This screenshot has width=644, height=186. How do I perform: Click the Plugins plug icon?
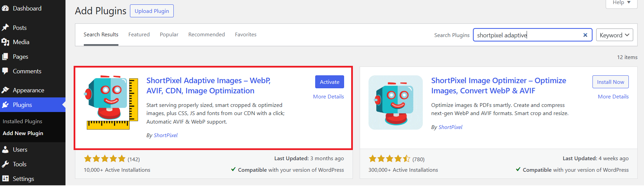pos(5,105)
